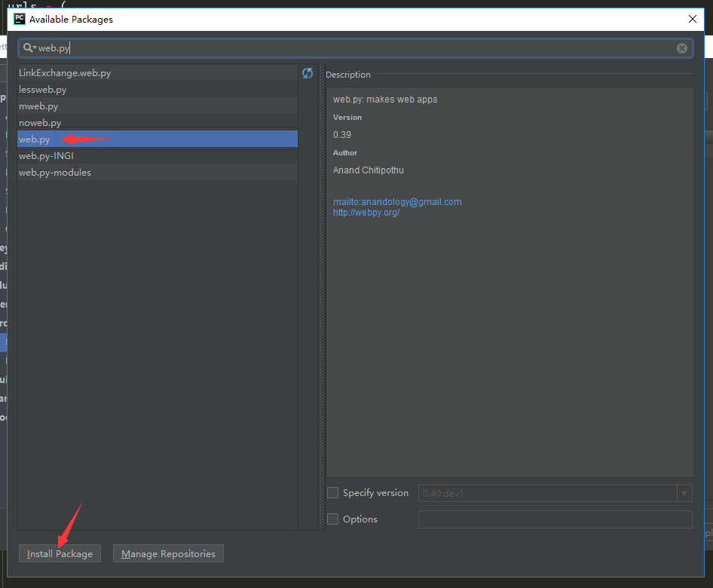This screenshot has width=713, height=588.
Task: Select LinkExchange.web.py in the package list
Action: coord(65,73)
